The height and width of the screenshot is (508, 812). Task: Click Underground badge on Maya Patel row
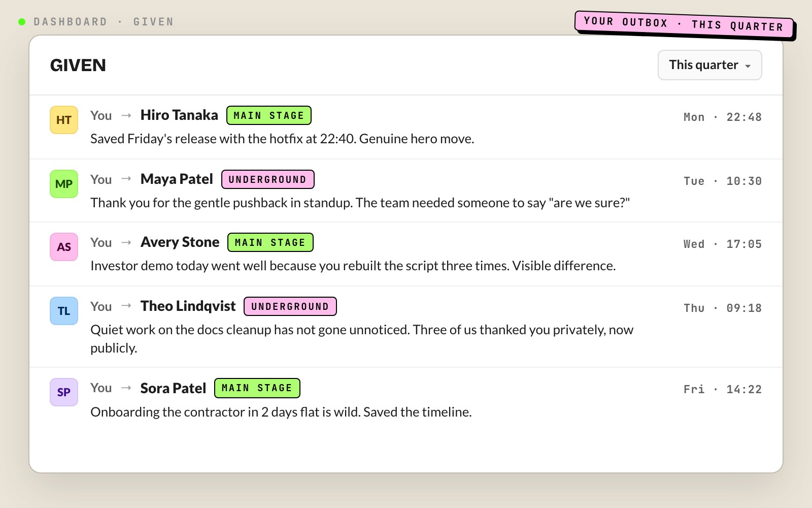(268, 179)
